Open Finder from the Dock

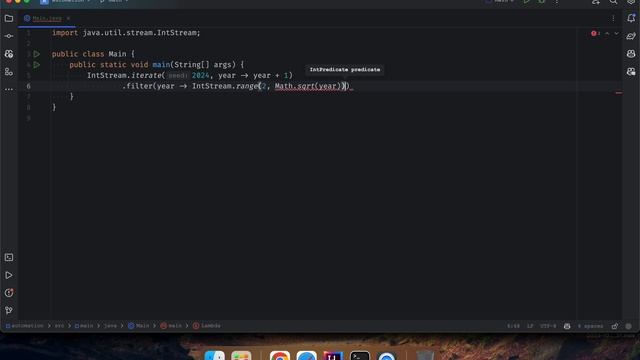[x=215, y=356]
